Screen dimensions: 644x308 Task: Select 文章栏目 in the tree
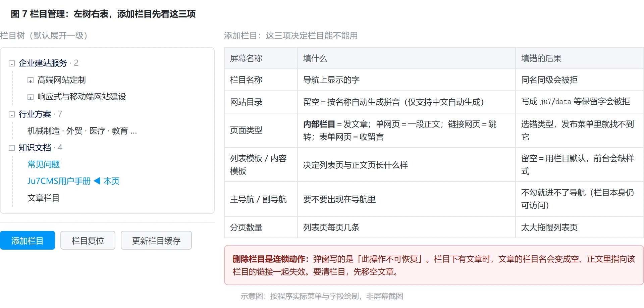coord(44,198)
